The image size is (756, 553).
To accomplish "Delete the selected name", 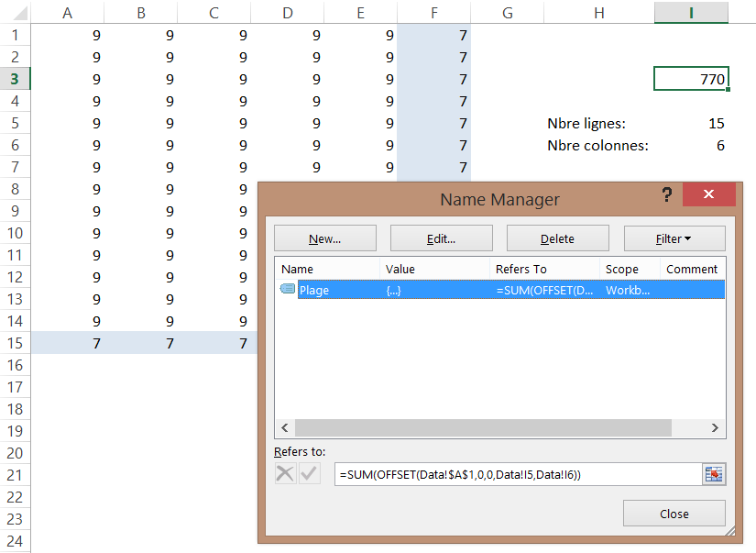I will (557, 238).
